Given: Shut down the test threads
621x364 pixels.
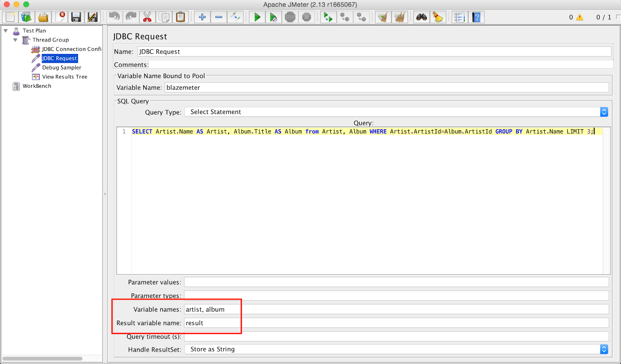Looking at the screenshot, I should pyautogui.click(x=307, y=17).
